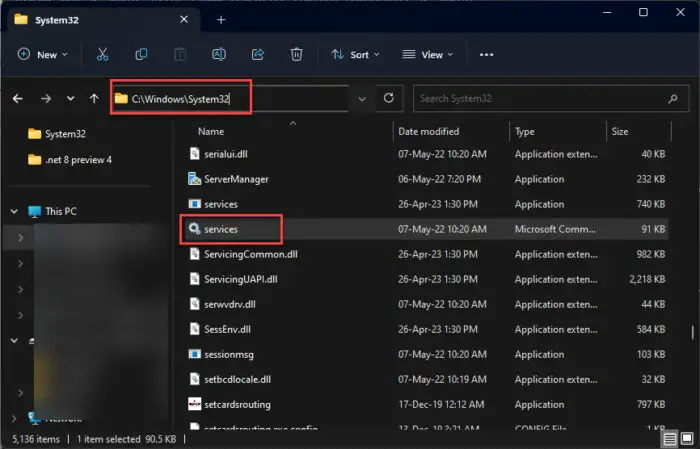Viewport: 700px width, 449px height.
Task: Select the setcardsrouting application icon
Action: [x=195, y=404]
